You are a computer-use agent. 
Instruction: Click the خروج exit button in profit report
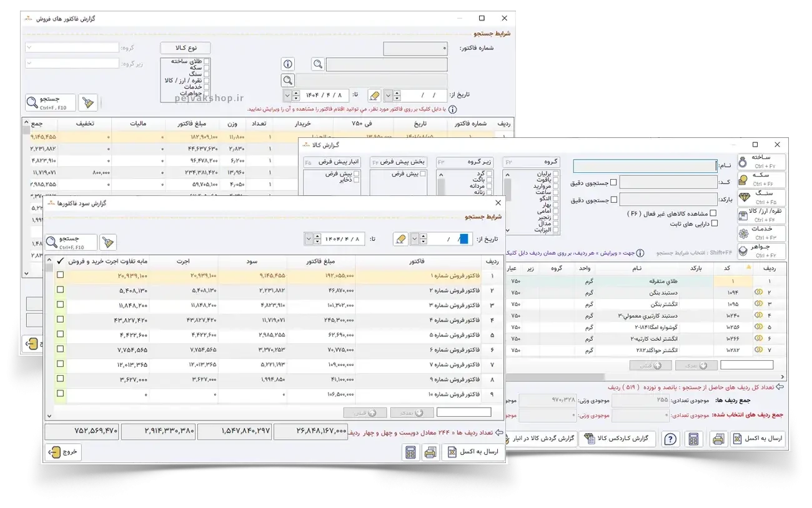click(x=62, y=452)
